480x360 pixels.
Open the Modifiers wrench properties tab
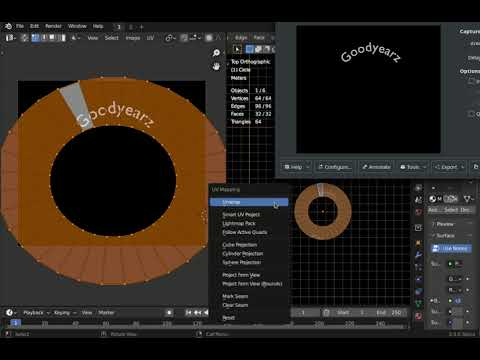coord(418,255)
